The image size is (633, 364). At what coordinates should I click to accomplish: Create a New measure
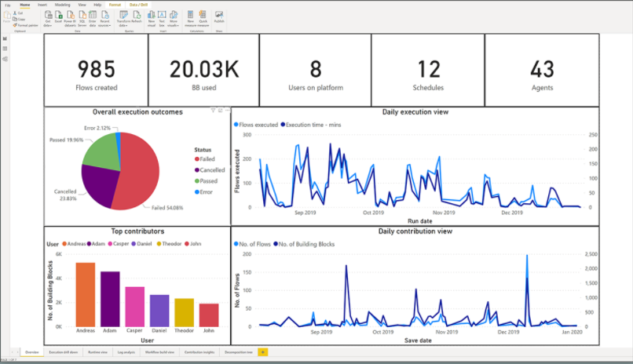(x=190, y=19)
